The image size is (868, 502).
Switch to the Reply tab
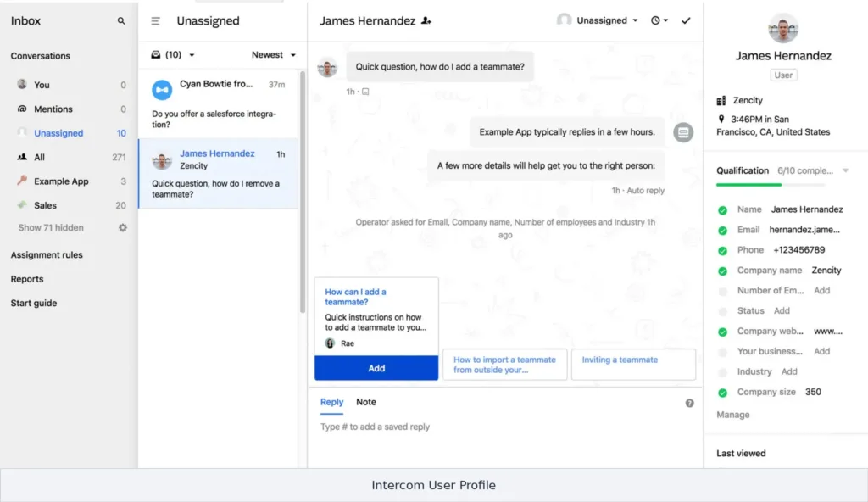click(331, 402)
